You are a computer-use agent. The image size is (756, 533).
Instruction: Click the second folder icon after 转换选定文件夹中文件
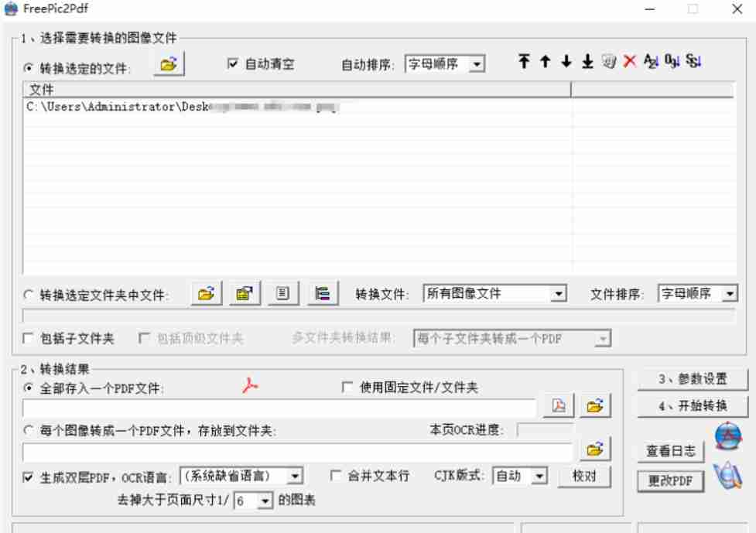pyautogui.click(x=245, y=293)
